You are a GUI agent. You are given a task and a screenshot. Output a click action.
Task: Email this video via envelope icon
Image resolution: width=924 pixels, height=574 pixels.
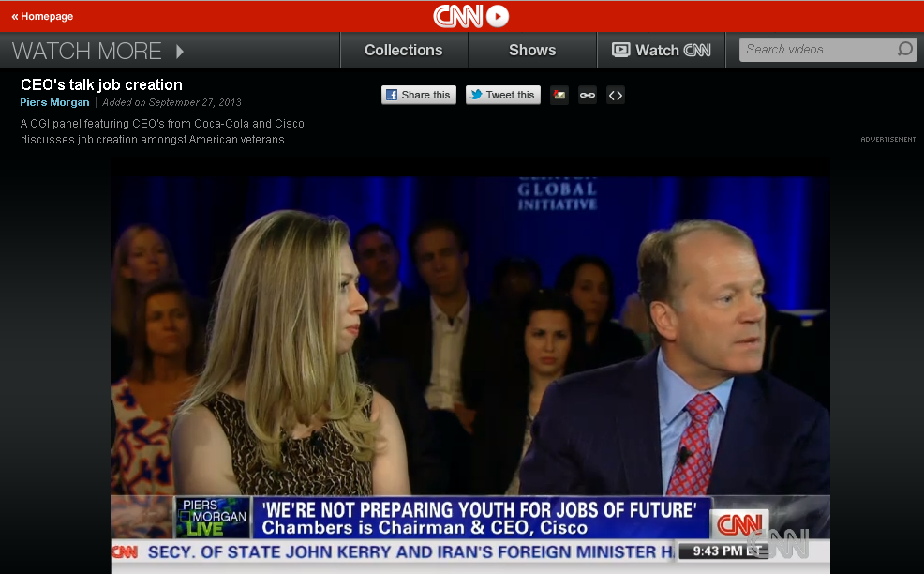click(559, 95)
